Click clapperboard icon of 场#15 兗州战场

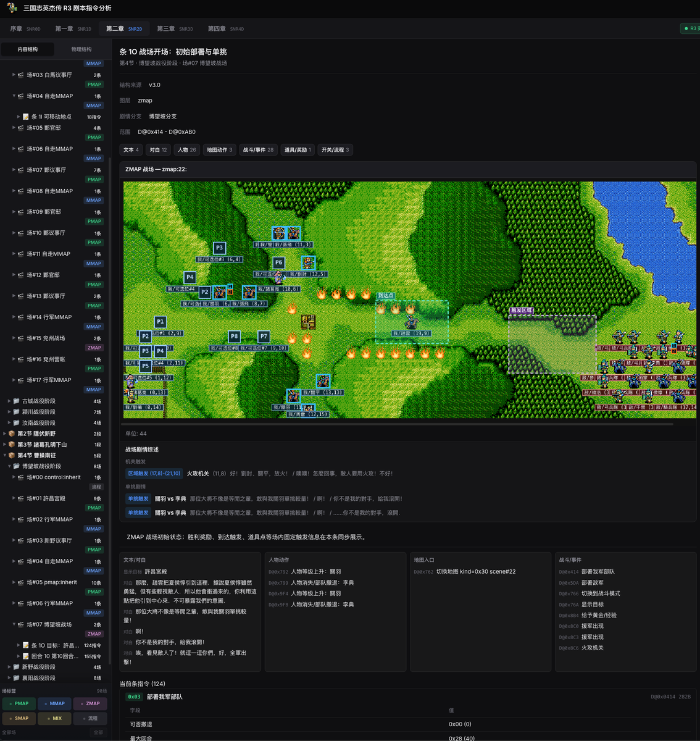(x=21, y=338)
